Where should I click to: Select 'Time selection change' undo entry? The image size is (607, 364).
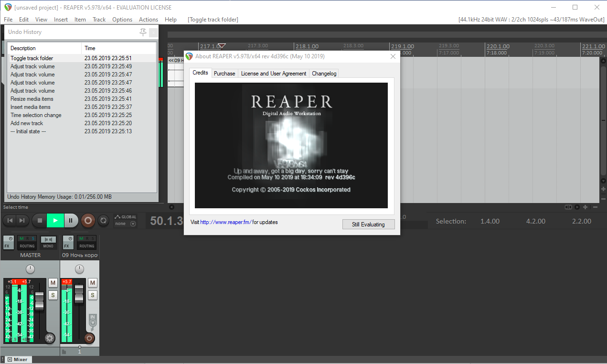(82, 115)
